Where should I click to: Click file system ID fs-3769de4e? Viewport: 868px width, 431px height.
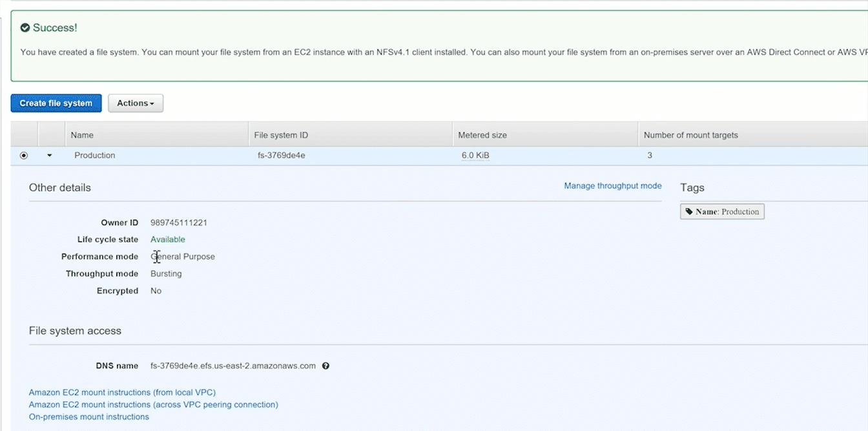281,156
